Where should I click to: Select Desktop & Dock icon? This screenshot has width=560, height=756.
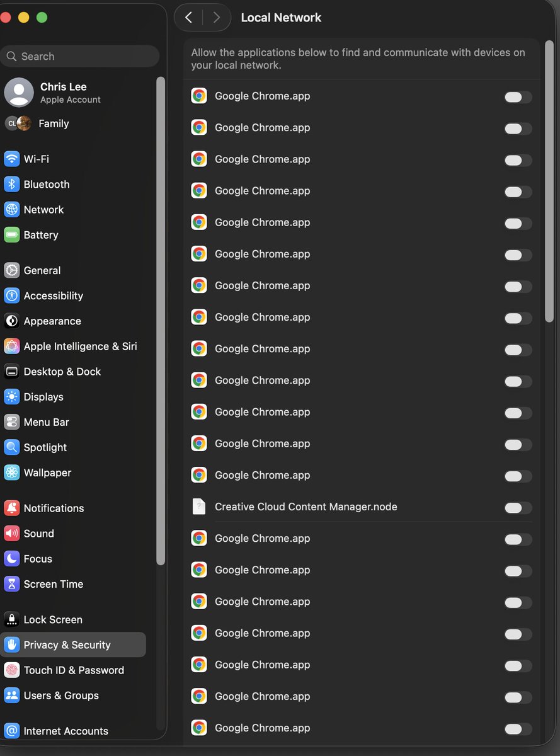12,371
